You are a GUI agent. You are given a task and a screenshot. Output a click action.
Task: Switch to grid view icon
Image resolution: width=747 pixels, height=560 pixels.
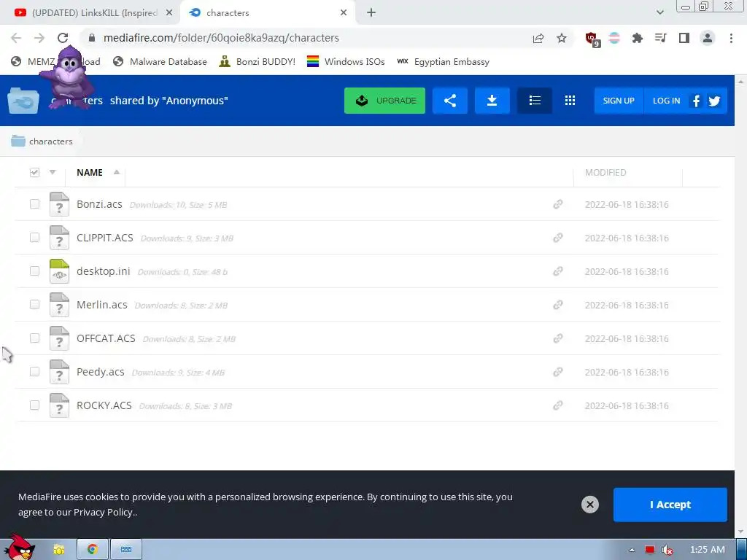(570, 101)
